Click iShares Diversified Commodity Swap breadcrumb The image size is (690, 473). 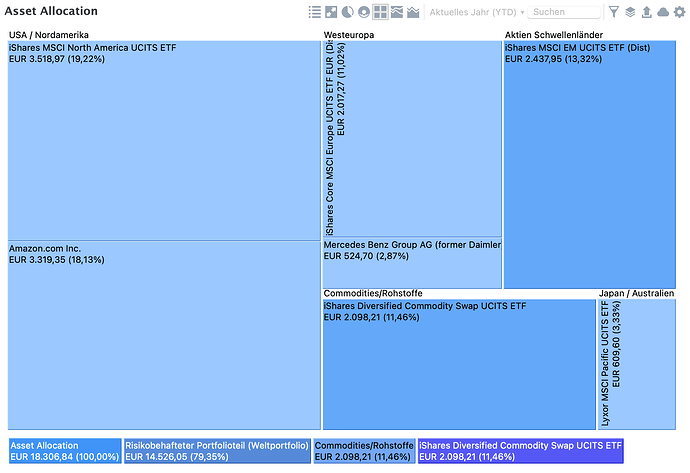(521, 451)
